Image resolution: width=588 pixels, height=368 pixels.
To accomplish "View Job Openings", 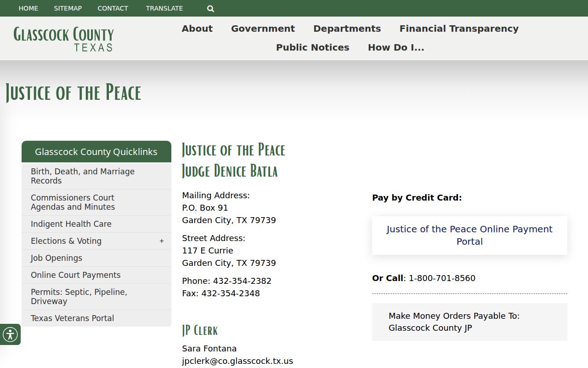I will 96,258.
